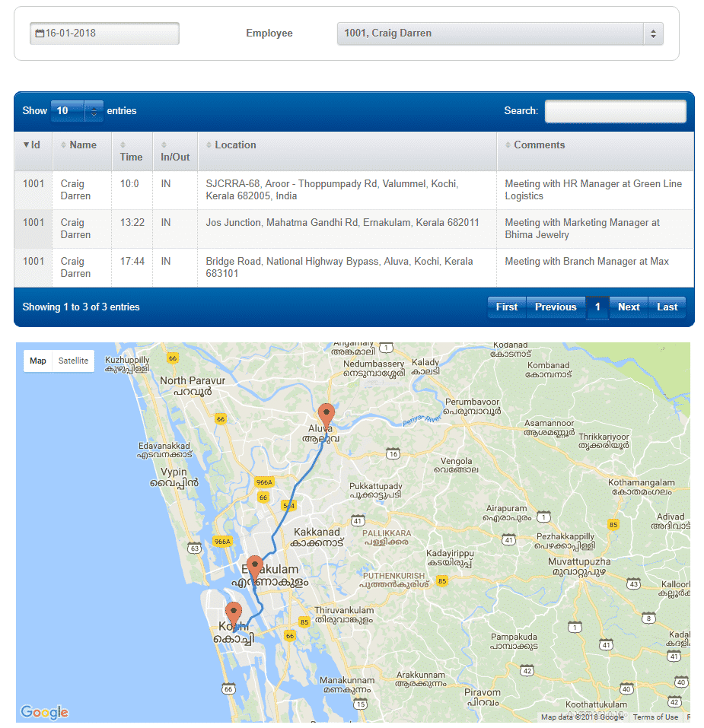Open the date field showing 16-01-2018

coord(104,33)
